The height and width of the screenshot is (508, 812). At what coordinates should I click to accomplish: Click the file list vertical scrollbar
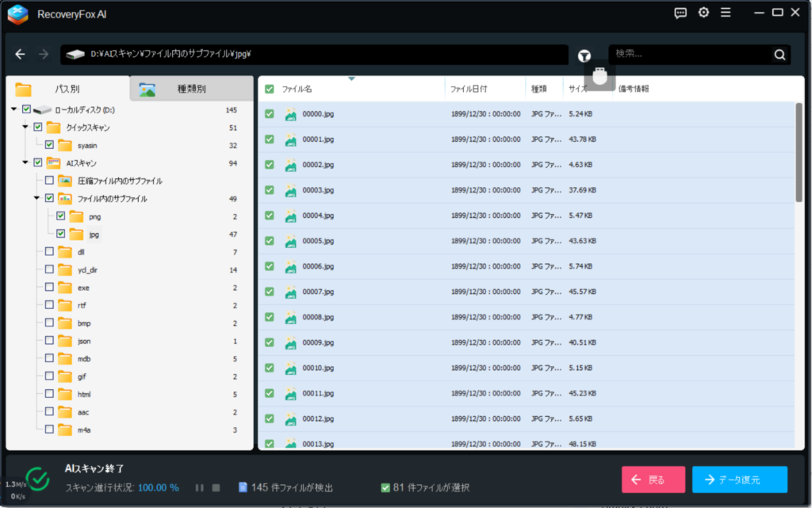pyautogui.click(x=799, y=151)
